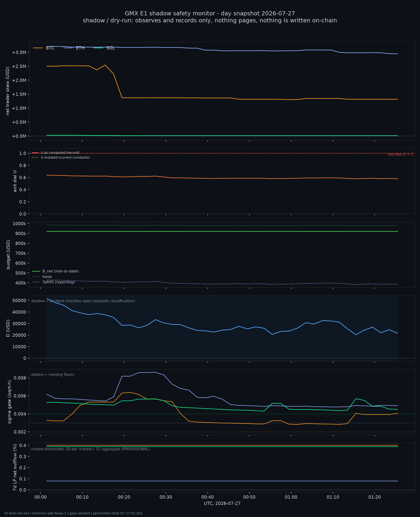Viewport: 420px width, 517px height.
Task: Click the green SOL legend line sample
Action: pyautogui.click(x=98, y=48)
